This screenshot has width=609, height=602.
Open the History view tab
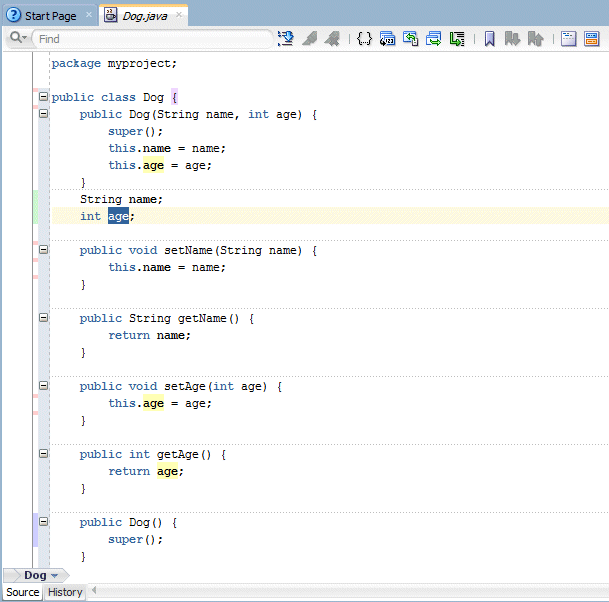tap(65, 592)
